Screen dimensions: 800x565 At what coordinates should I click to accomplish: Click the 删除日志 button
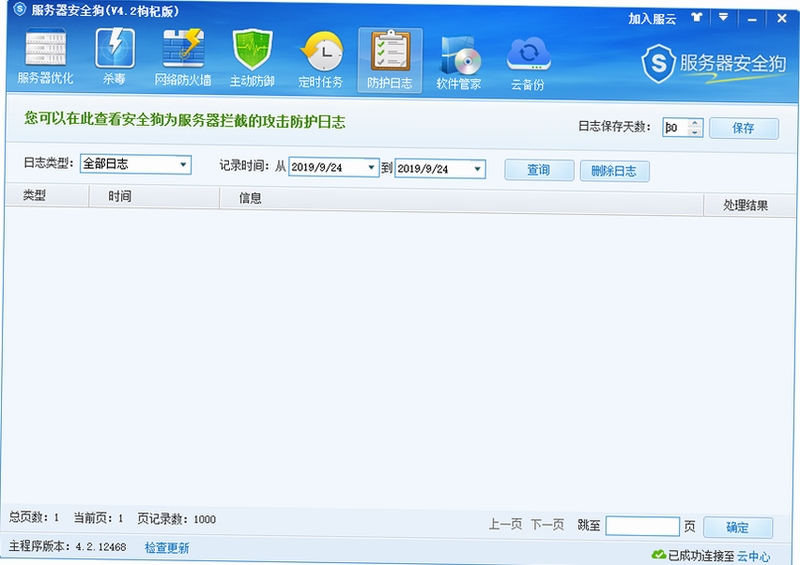[614, 171]
